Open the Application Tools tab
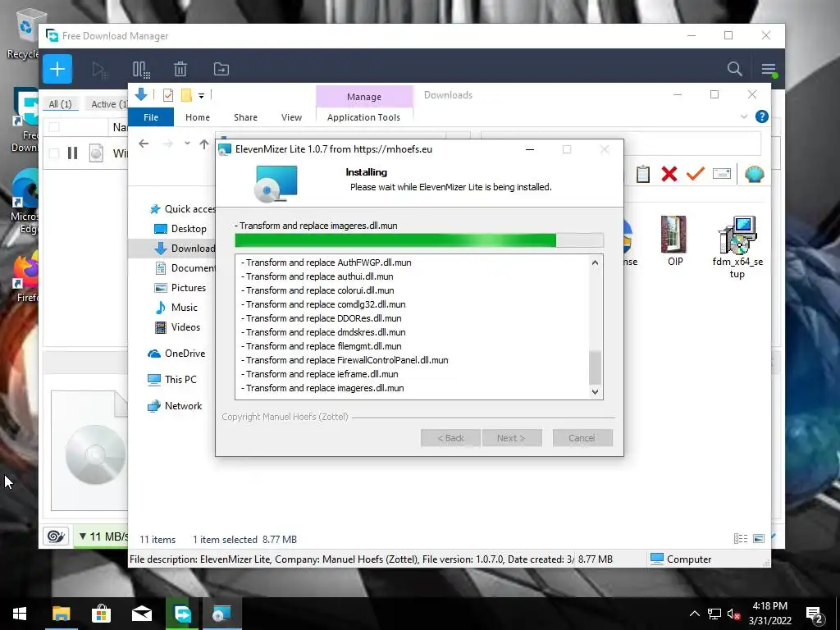The height and width of the screenshot is (630, 840). (x=363, y=117)
